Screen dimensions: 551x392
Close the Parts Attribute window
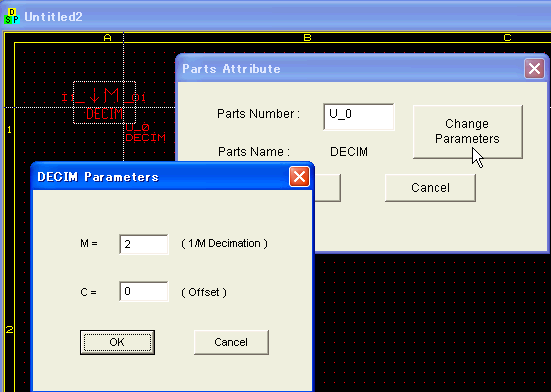pos(534,68)
